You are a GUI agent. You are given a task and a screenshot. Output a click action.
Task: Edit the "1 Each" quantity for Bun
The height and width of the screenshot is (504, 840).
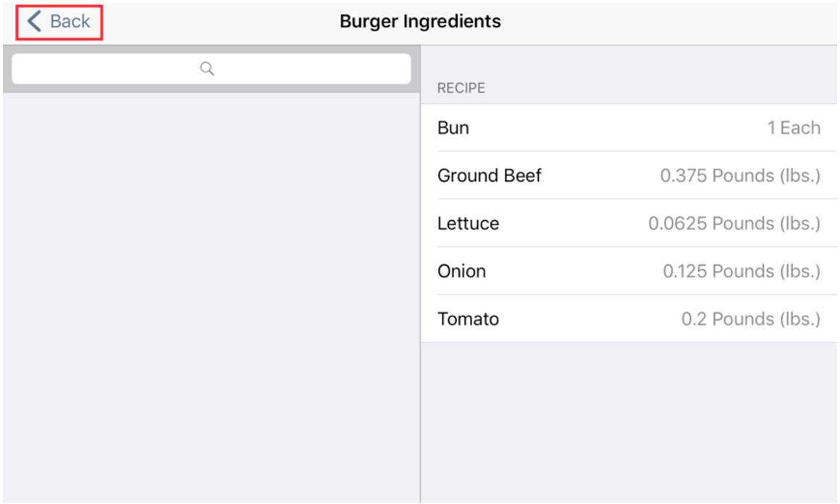794,128
